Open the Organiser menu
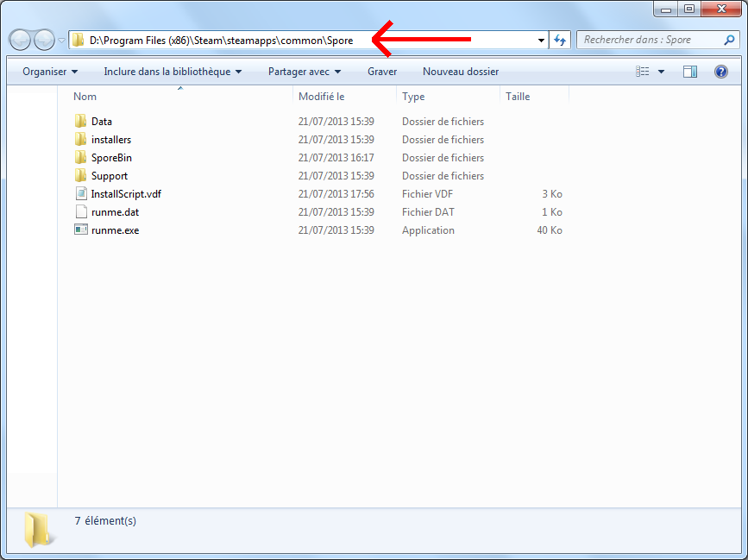The image size is (748, 560). coord(50,72)
